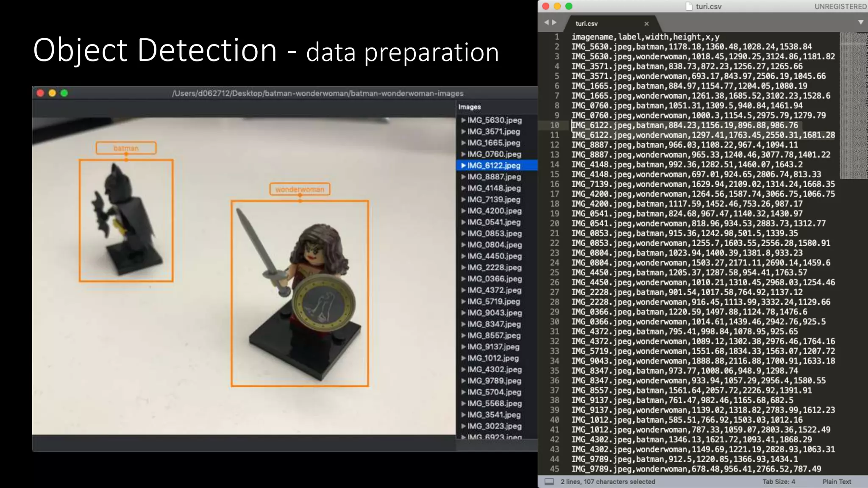Screen dimensions: 868x488
Task: Change the Plain Text syntax selector
Action: (837, 482)
